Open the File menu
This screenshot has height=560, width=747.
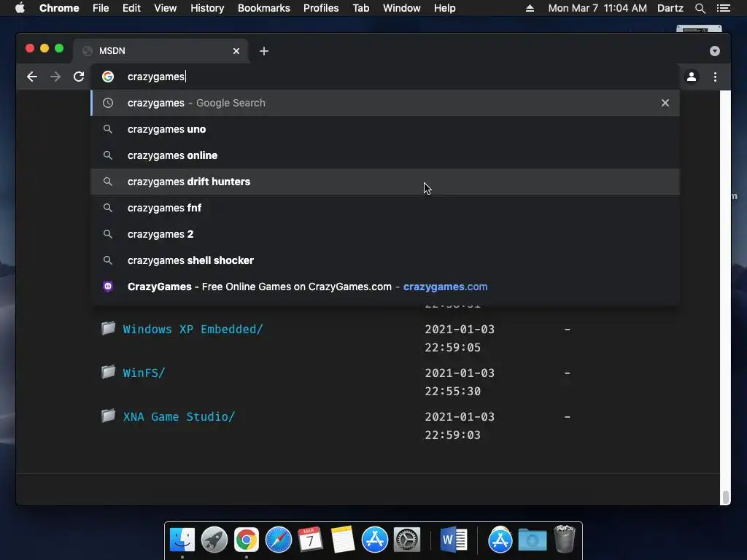tap(101, 8)
